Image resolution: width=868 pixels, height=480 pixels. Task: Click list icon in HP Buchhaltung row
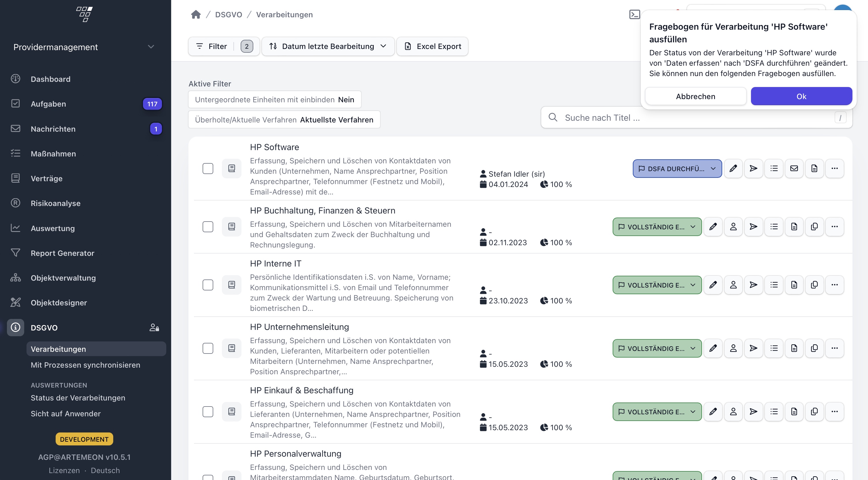774,227
